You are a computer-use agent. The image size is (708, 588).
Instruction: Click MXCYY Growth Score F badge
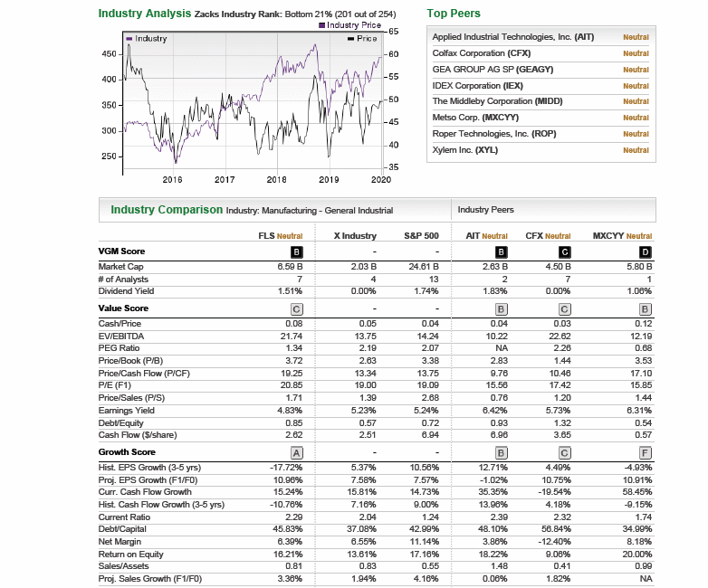[646, 452]
